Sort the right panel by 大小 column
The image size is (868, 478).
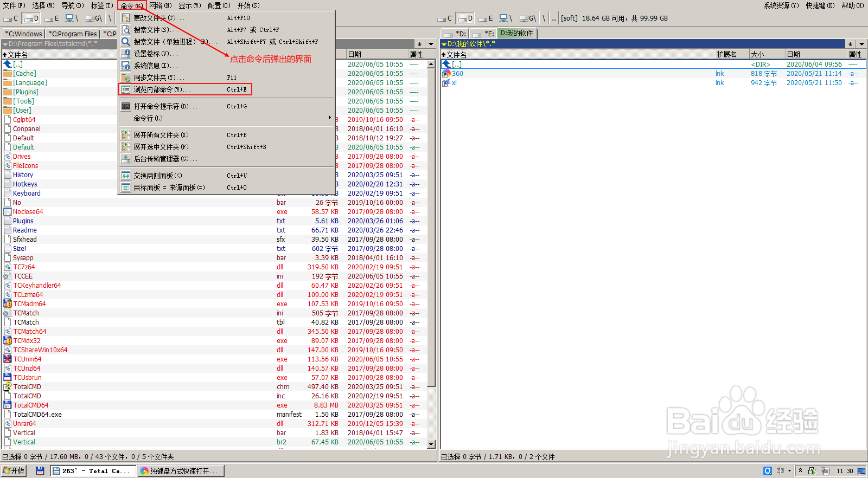[767, 54]
